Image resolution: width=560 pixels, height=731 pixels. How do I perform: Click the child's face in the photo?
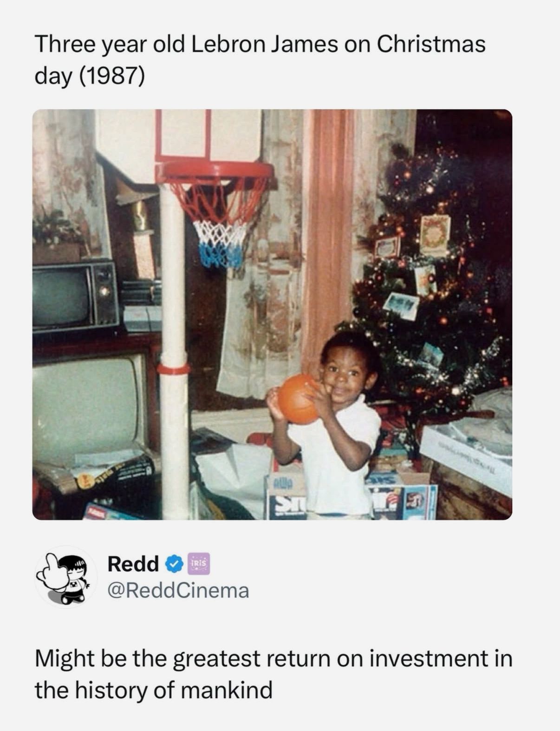coord(345,375)
